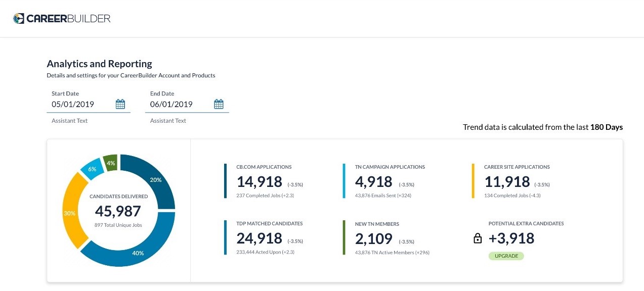Click the Potential Extra Candidates +3,918 value
The image size is (644, 291).
[x=511, y=238]
